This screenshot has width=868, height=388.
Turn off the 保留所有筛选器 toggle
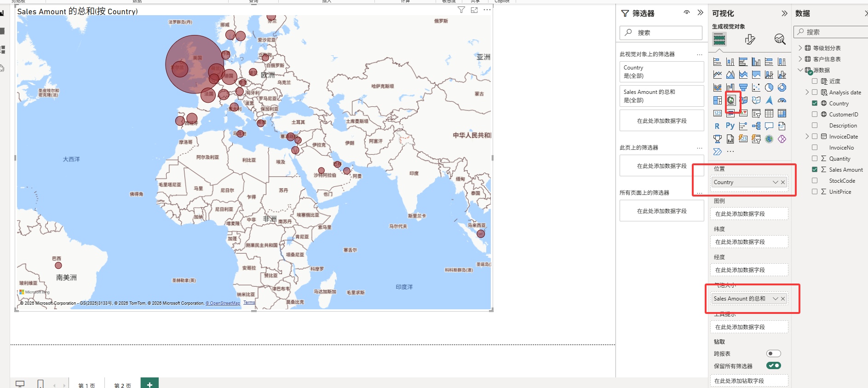[774, 365]
